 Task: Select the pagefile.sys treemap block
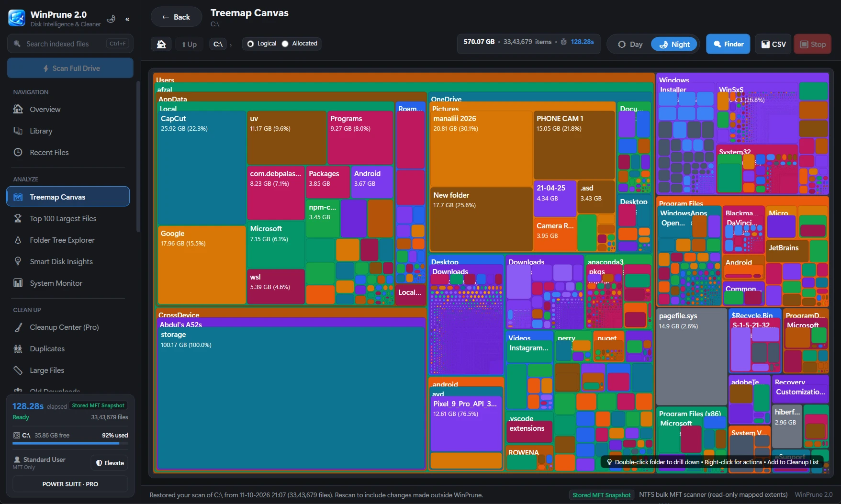point(691,357)
